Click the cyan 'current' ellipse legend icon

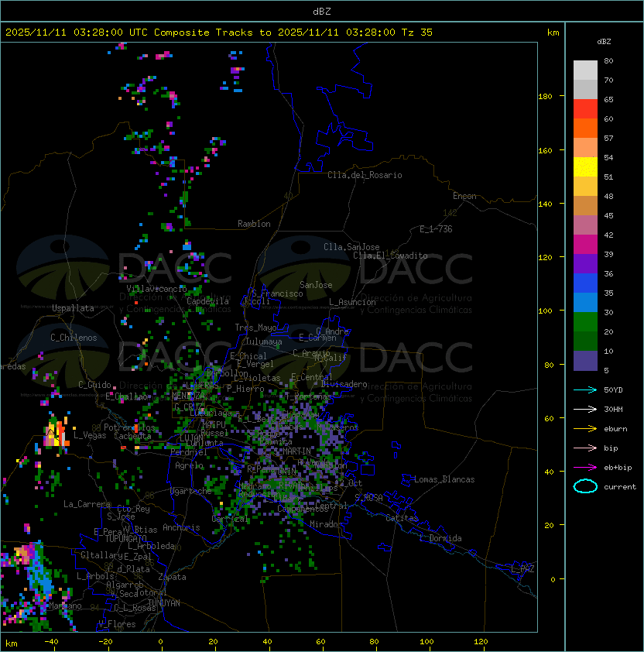click(x=585, y=486)
